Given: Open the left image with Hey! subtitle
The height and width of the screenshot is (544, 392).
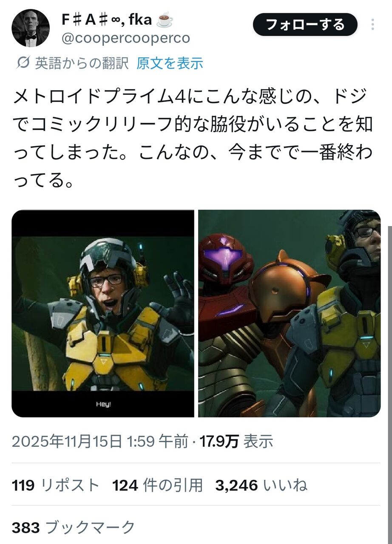Looking at the screenshot, I should [x=103, y=314].
